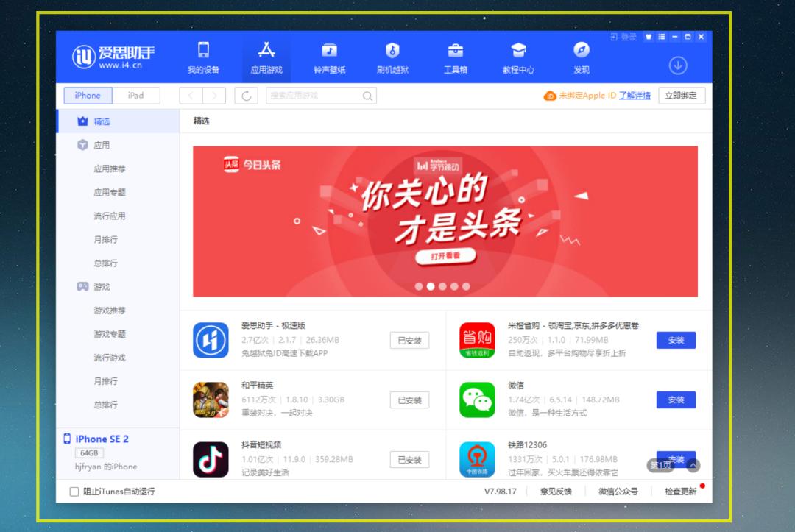Click iPhone SE 2 device icon
The image size is (795, 532).
pyautogui.click(x=67, y=439)
